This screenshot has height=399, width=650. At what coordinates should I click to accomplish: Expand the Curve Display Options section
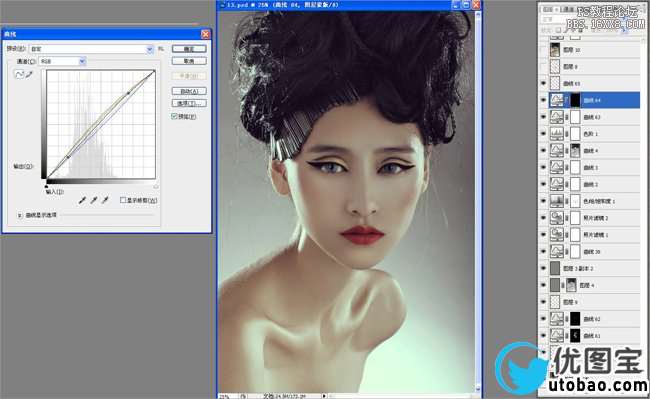[x=19, y=215]
